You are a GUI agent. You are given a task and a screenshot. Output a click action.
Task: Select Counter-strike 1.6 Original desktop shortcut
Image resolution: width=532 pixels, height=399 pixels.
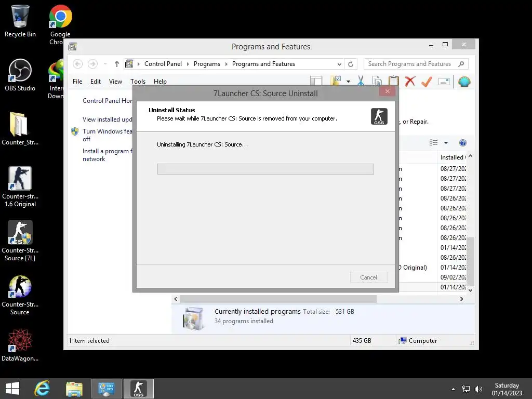20,187
